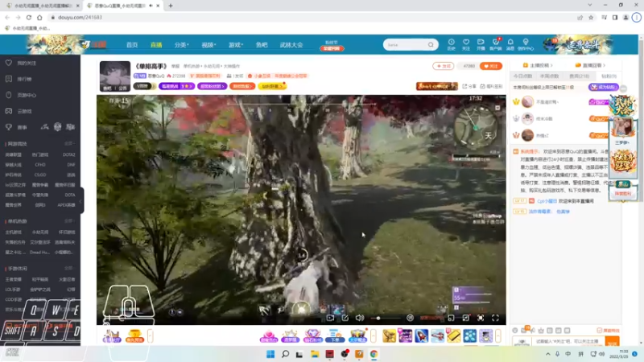Open 直播回看 link in right panel
Viewport: 644px width, 362px height.
coord(591,65)
